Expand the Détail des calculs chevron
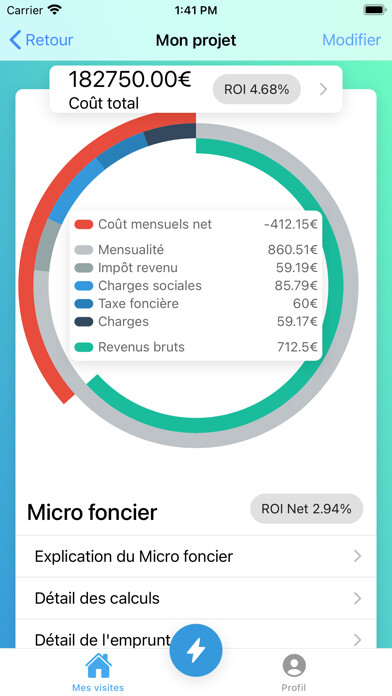Image resolution: width=392 pixels, height=696 pixels. point(357,598)
